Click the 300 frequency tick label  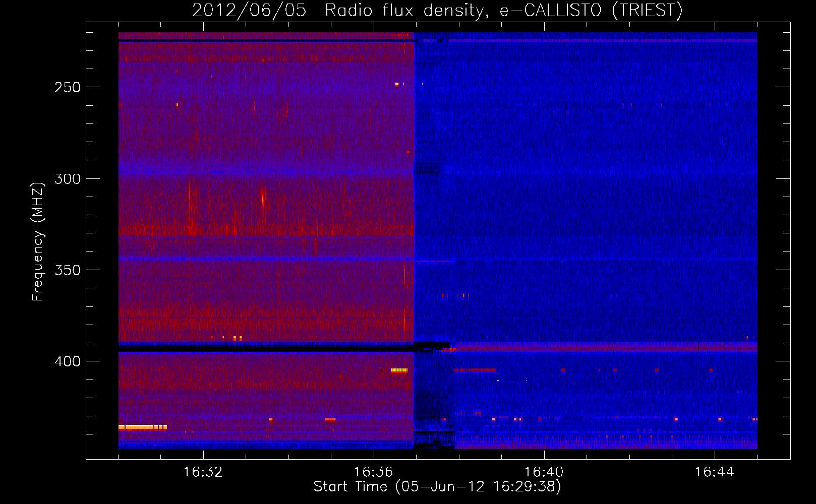68,179
